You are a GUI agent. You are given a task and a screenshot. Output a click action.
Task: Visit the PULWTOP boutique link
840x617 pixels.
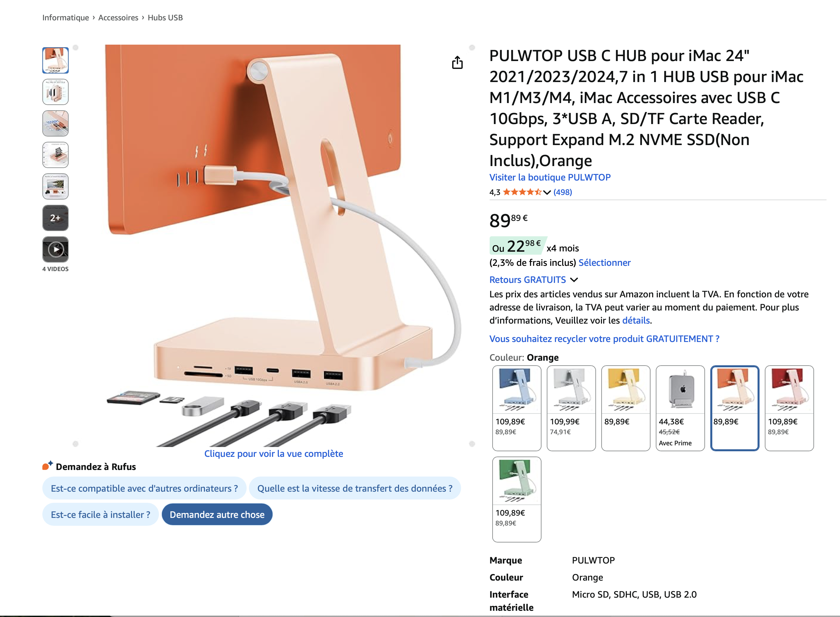coord(550,177)
